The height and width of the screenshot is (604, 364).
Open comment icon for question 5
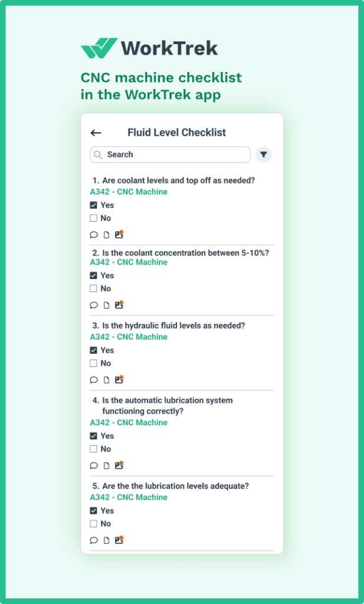(94, 540)
